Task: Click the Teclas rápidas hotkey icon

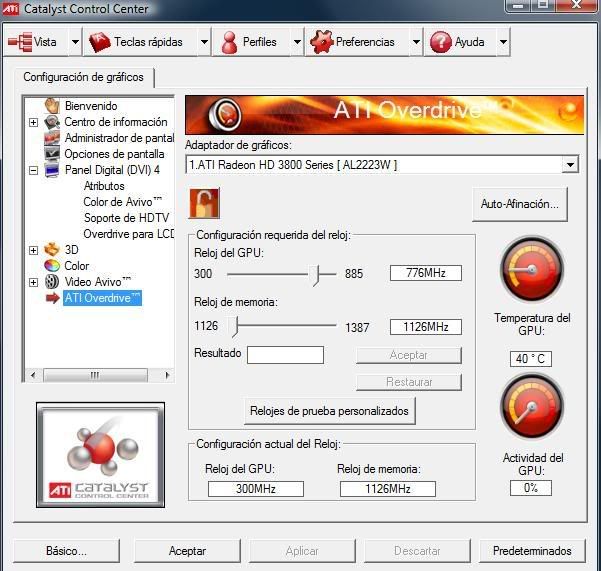Action: [x=100, y=42]
